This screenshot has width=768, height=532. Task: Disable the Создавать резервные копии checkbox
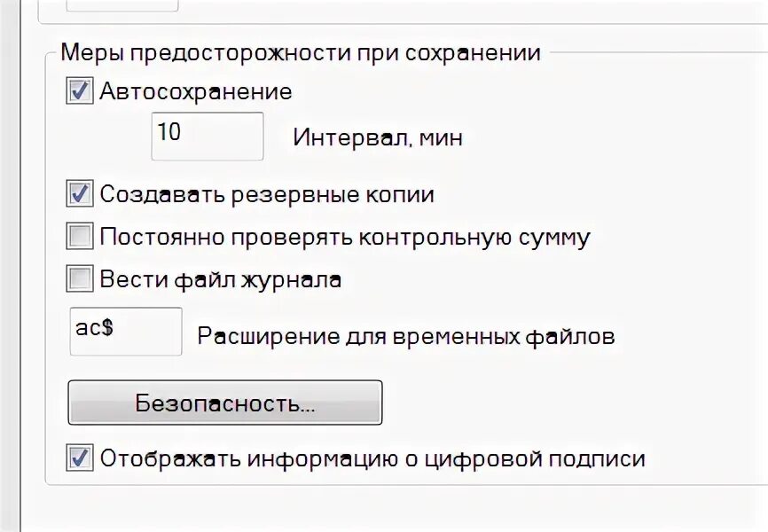tap(80, 193)
